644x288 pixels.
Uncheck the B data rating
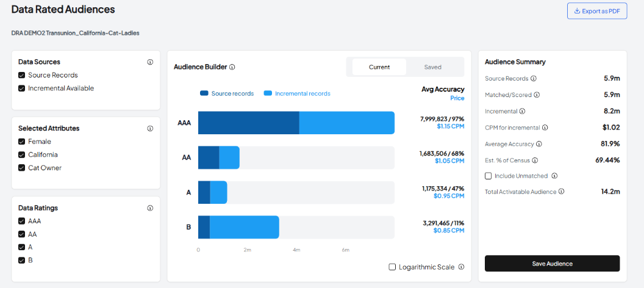point(22,261)
